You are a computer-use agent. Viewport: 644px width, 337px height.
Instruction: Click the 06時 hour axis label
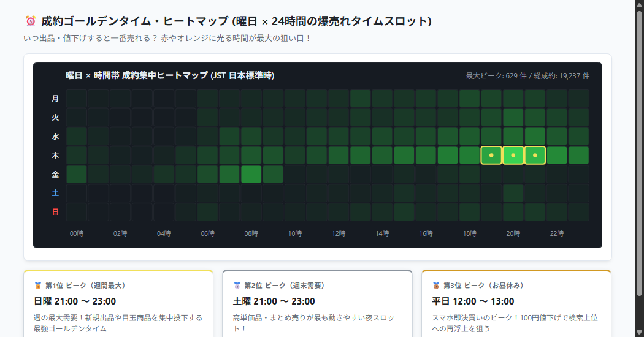(207, 233)
